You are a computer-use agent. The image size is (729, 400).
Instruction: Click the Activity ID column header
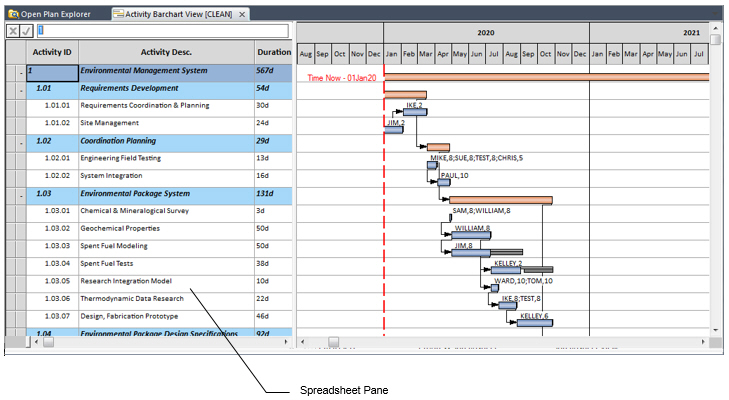coord(52,51)
